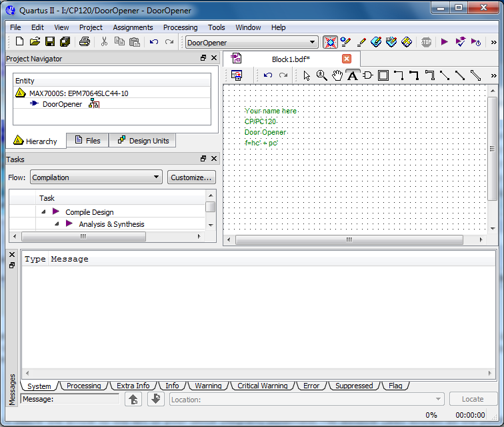Screen dimensions: 504x427
Task: Expand main toolbar overflow chevron
Action: pyautogui.click(x=494, y=42)
